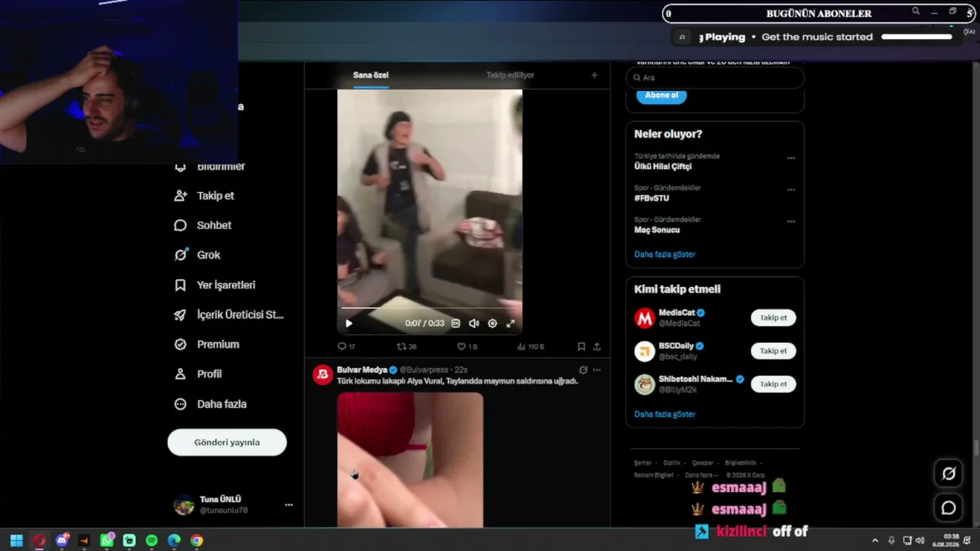Follow BSCDaily with Takip et
Image resolution: width=980 pixels, height=551 pixels.
click(773, 350)
